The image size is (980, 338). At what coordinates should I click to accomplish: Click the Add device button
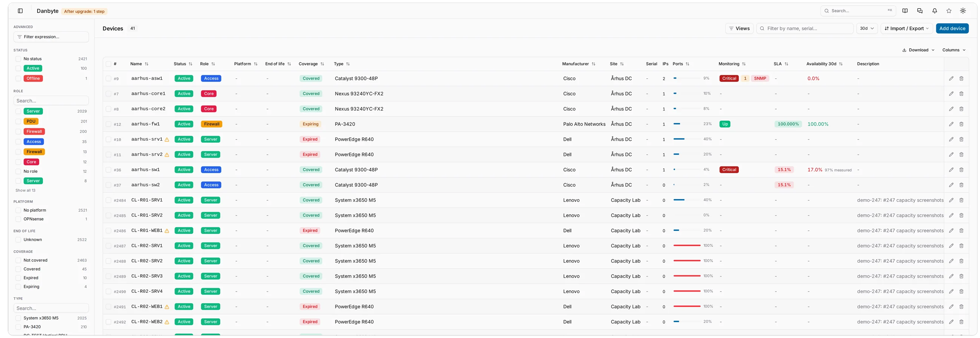pos(952,29)
